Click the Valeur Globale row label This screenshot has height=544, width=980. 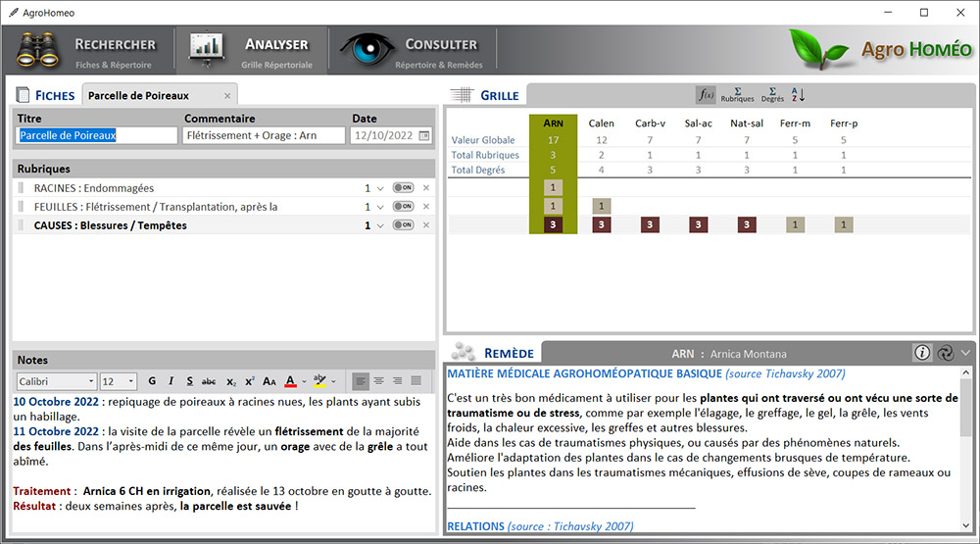click(483, 140)
